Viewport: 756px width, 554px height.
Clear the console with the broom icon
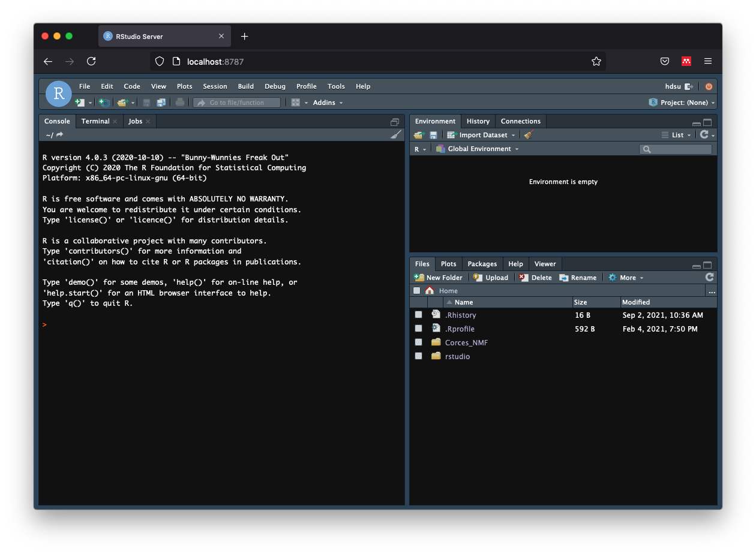(x=396, y=135)
